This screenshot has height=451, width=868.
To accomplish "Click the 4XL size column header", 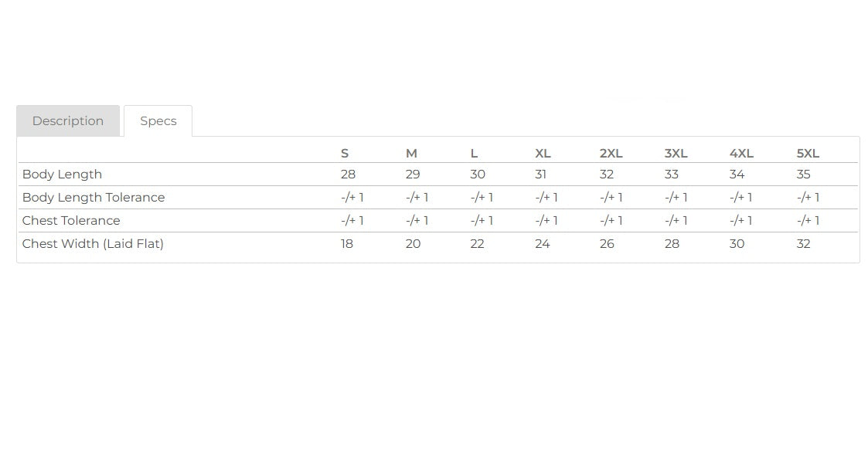I will tap(741, 153).
